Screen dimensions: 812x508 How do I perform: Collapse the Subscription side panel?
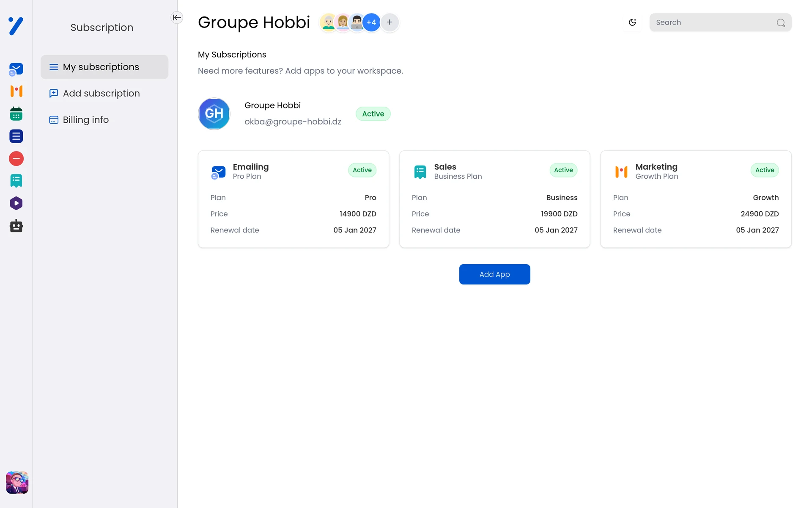[177, 17]
